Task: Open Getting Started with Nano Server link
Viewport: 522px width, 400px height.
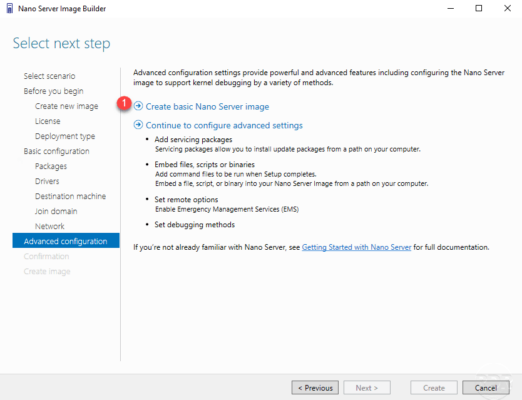Action: pyautogui.click(x=356, y=247)
